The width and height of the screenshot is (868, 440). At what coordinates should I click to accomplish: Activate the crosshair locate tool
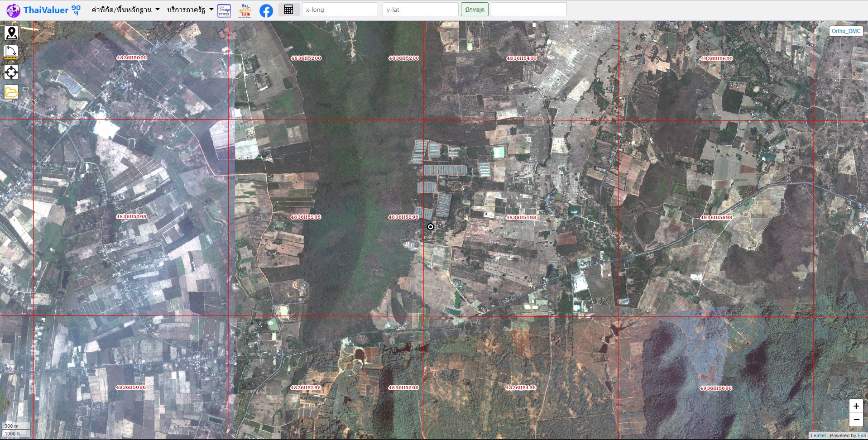[11, 72]
